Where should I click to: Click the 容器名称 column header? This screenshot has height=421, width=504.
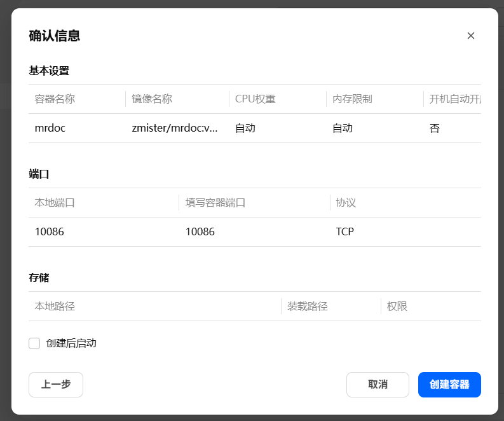pyautogui.click(x=55, y=99)
